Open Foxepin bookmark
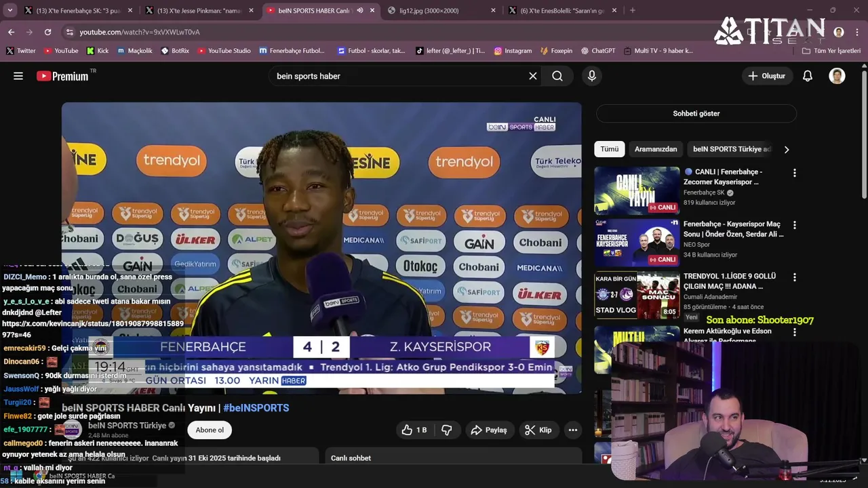 click(556, 50)
